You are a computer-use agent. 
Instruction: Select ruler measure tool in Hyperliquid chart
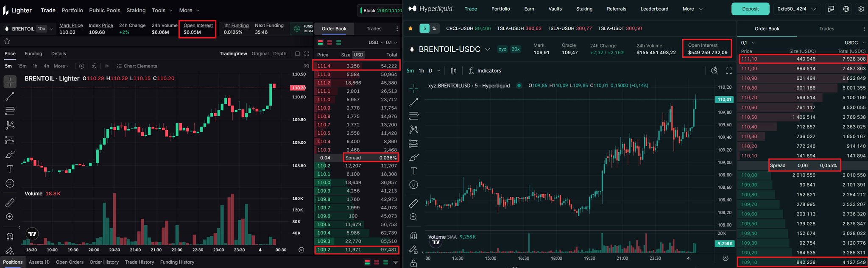coord(414,204)
